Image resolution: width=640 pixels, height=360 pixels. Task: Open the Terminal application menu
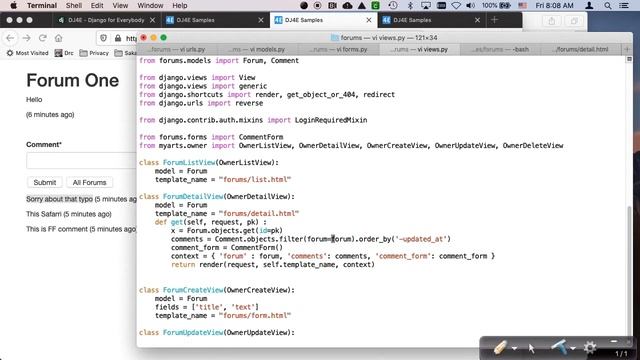pyautogui.click(x=42, y=6)
